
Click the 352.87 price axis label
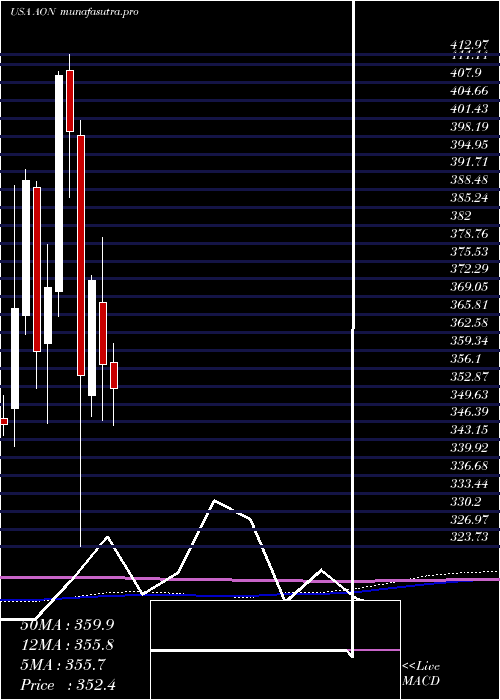point(470,376)
